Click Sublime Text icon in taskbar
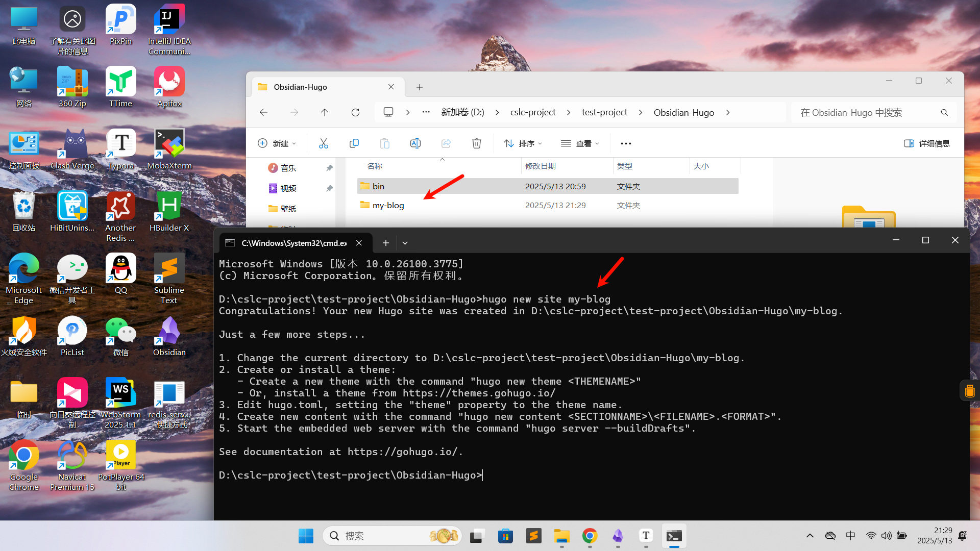The width and height of the screenshot is (980, 551). click(x=533, y=536)
